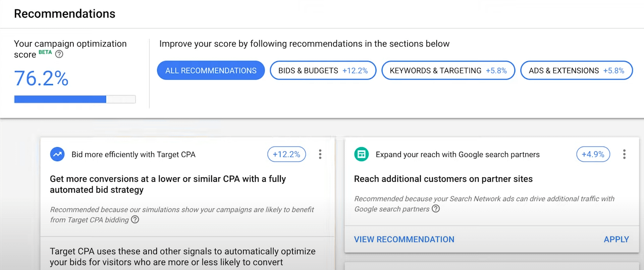The image size is (644, 270).
Task: Click the +12.2% score badge on Target CPA card
Action: point(286,154)
